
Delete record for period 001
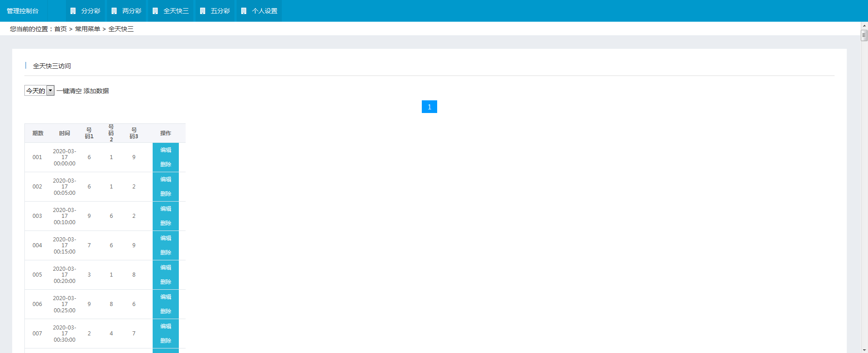coord(166,165)
